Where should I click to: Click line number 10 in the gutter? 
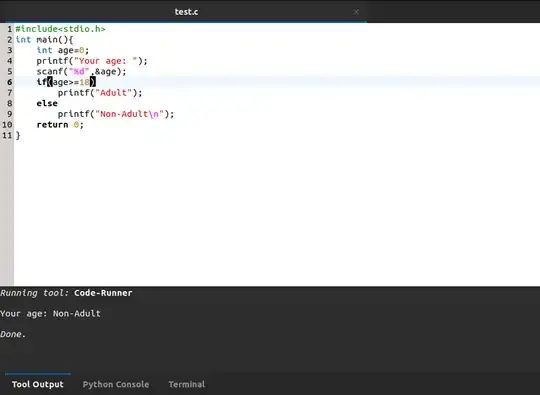click(x=7, y=125)
